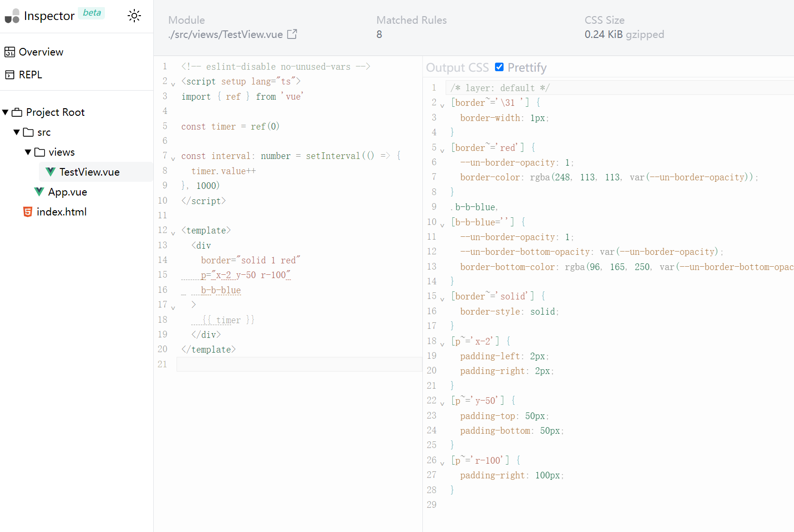794x532 pixels.
Task: Click the Vue icon beside TestView.vue
Action: point(50,172)
